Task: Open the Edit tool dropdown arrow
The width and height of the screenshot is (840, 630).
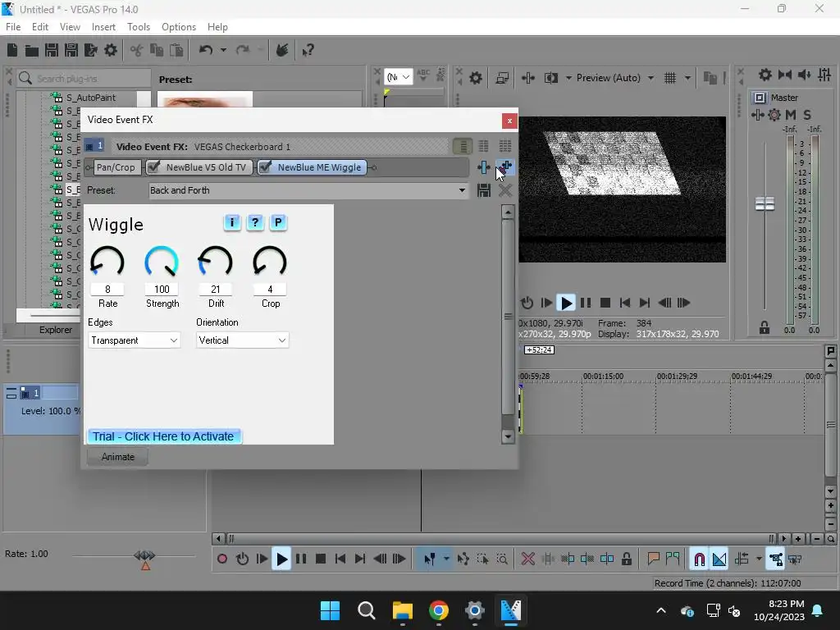Action: pyautogui.click(x=446, y=559)
